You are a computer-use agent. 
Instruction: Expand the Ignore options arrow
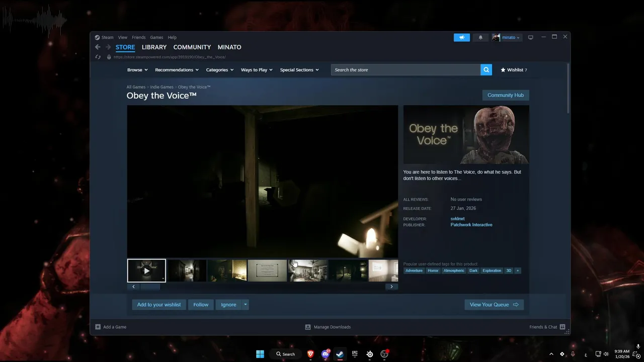click(x=245, y=305)
